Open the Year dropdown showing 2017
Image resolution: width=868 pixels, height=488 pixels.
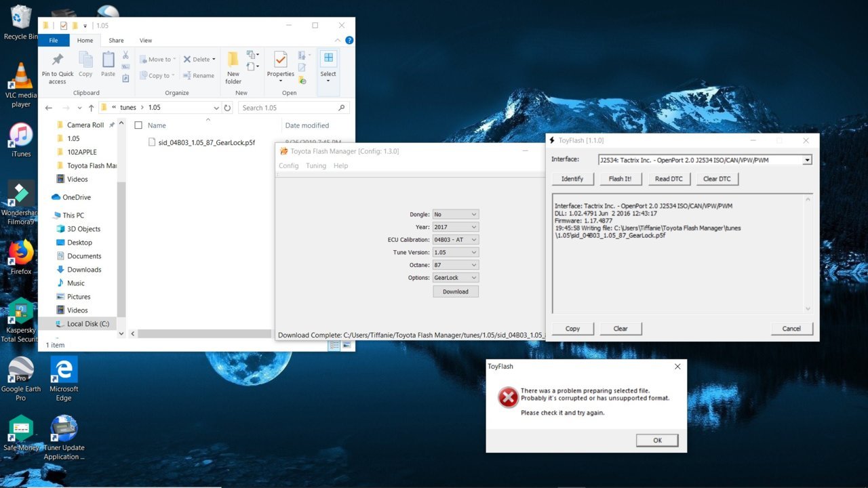(456, 227)
